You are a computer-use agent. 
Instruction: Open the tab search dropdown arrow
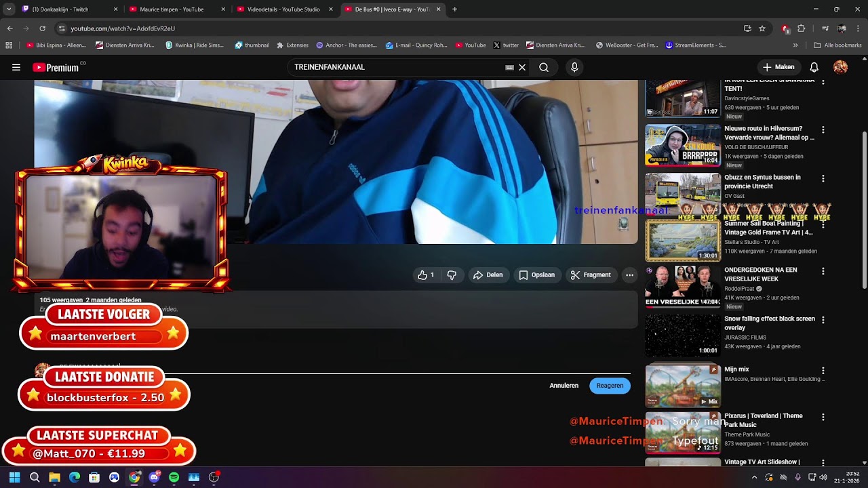point(9,9)
